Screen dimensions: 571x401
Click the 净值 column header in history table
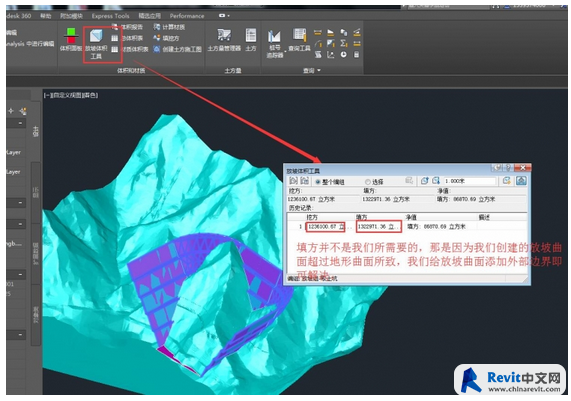click(411, 217)
